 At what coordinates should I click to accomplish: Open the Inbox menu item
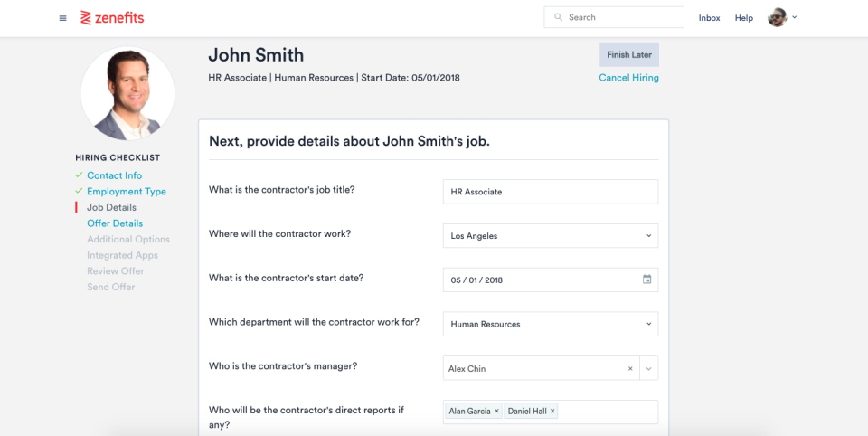(709, 18)
